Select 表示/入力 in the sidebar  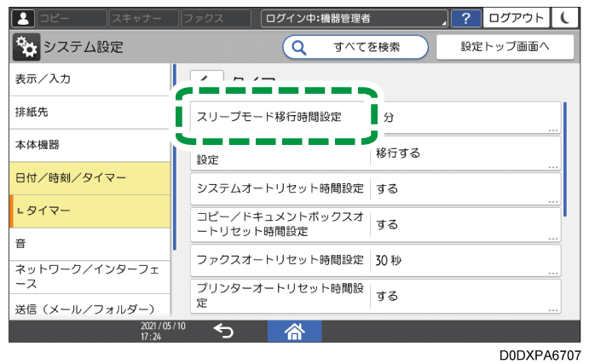(90, 79)
